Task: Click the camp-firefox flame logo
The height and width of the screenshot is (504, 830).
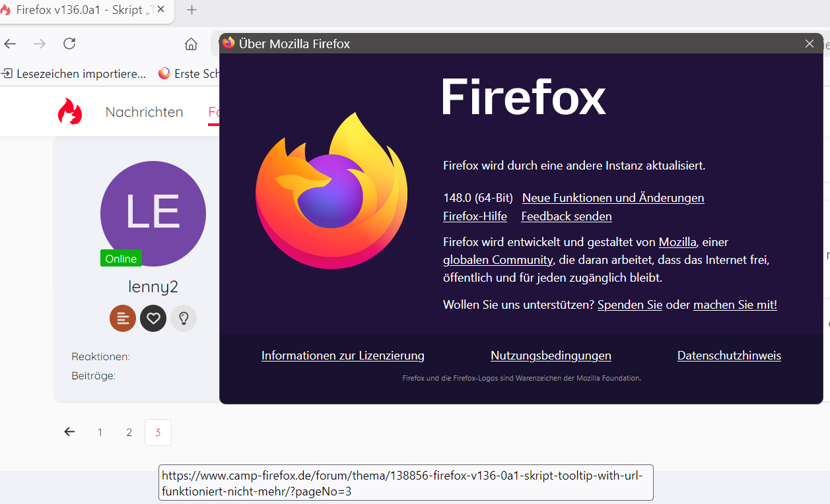Action: coord(70,111)
